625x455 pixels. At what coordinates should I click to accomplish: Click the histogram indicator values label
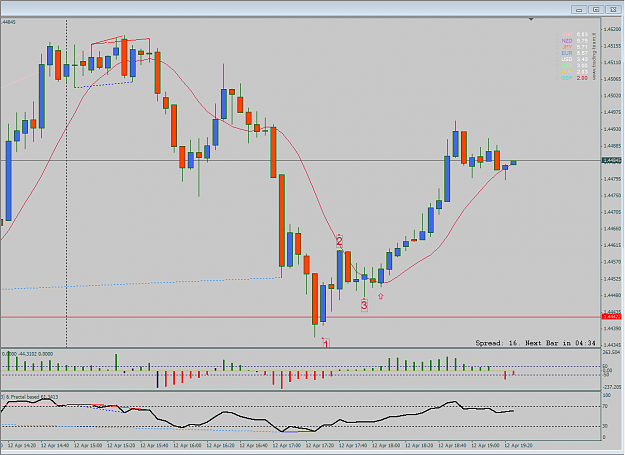(x=28, y=354)
